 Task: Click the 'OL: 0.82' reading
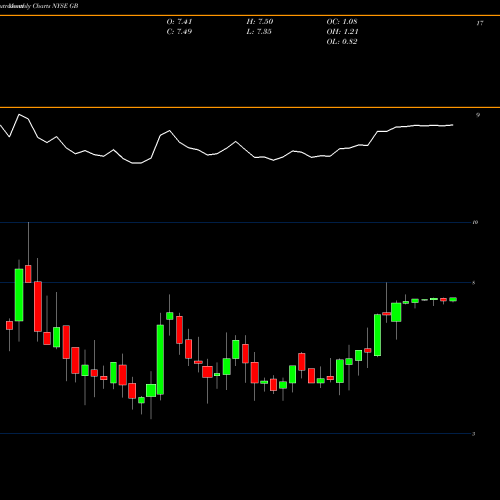(342, 42)
